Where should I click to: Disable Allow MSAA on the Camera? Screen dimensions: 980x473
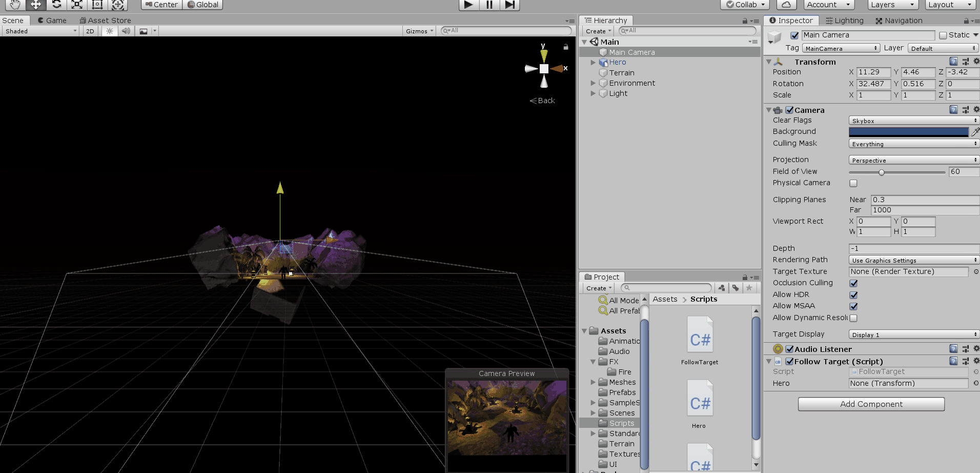click(x=853, y=306)
